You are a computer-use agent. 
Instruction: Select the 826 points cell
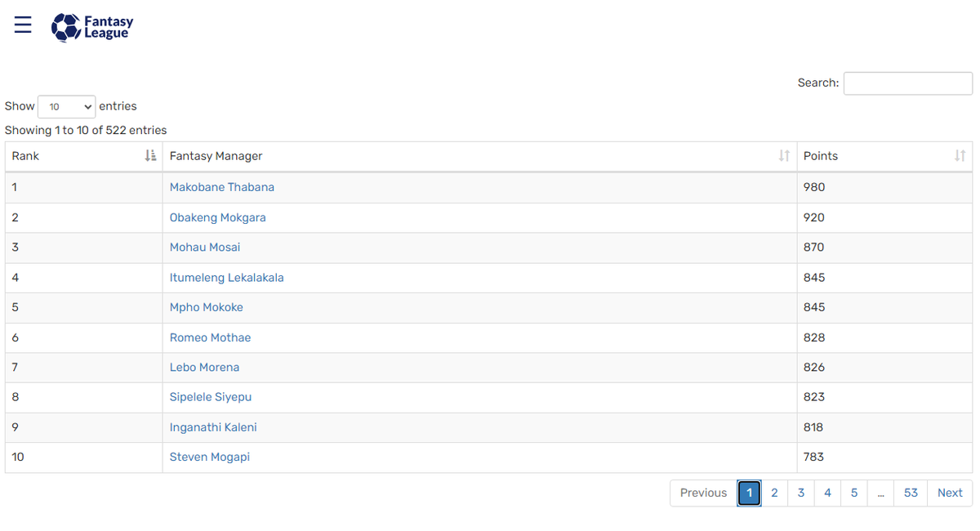(884, 368)
